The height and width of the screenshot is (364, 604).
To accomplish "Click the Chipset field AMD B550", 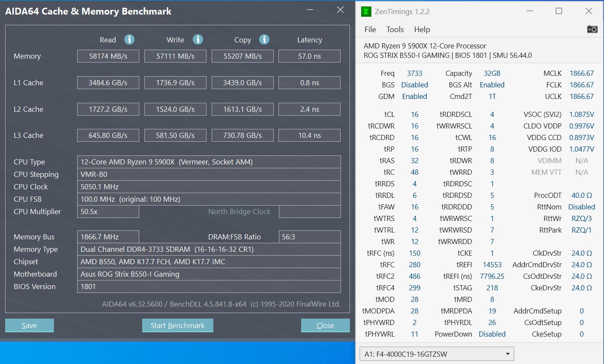I will click(209, 262).
